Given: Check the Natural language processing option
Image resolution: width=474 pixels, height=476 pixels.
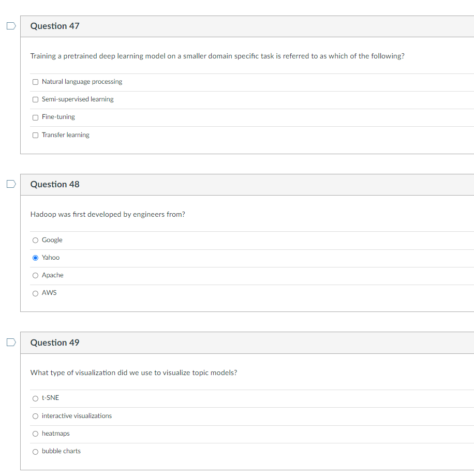Looking at the screenshot, I should tap(35, 82).
